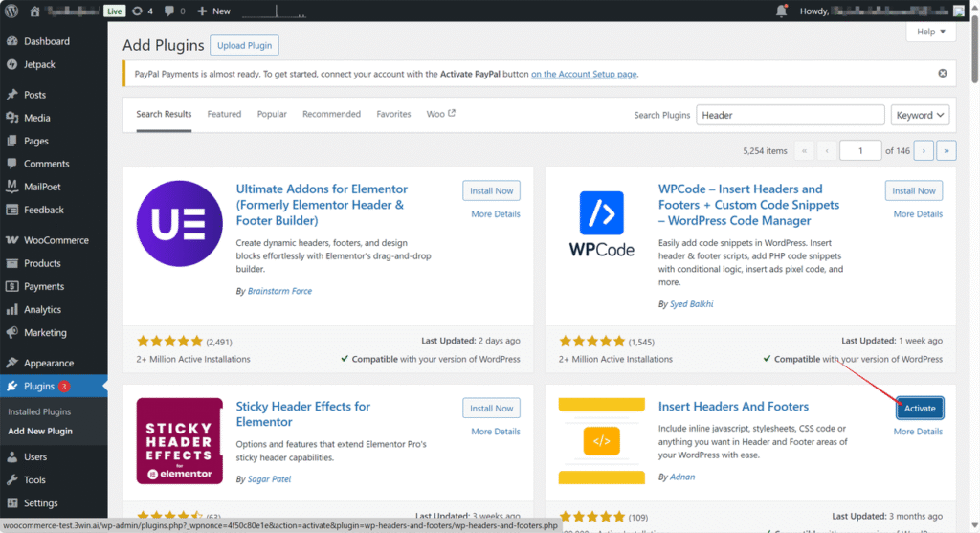Switch to the Search Results tab
The height and width of the screenshot is (533, 980).
[x=164, y=114]
